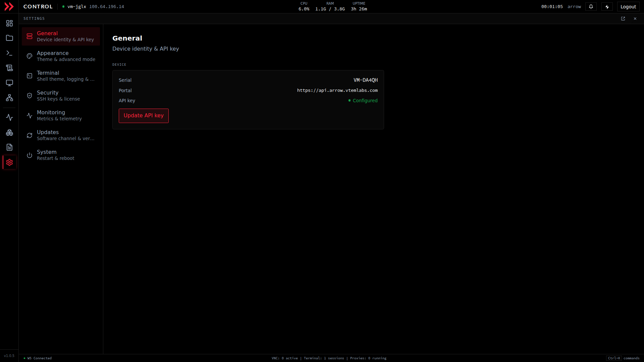
Task: Click the portal URL https://api.arrow.vtemlabs.com
Action: coord(337,90)
